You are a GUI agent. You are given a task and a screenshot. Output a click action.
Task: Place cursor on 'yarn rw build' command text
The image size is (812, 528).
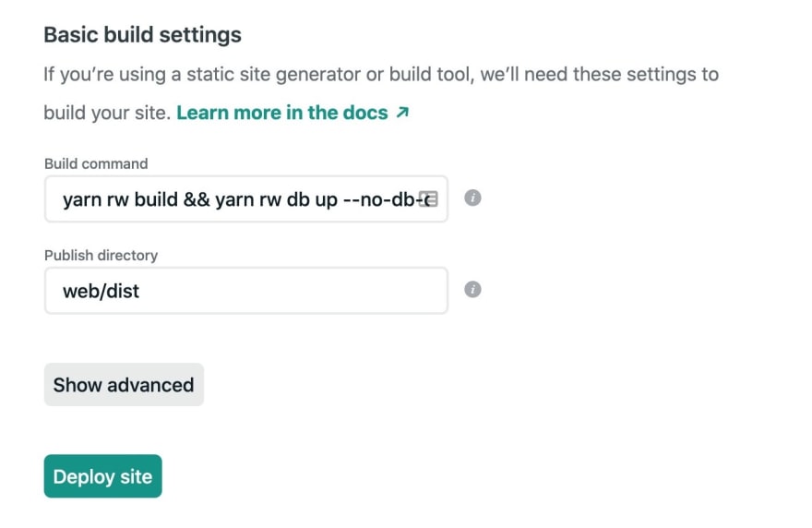click(x=120, y=199)
